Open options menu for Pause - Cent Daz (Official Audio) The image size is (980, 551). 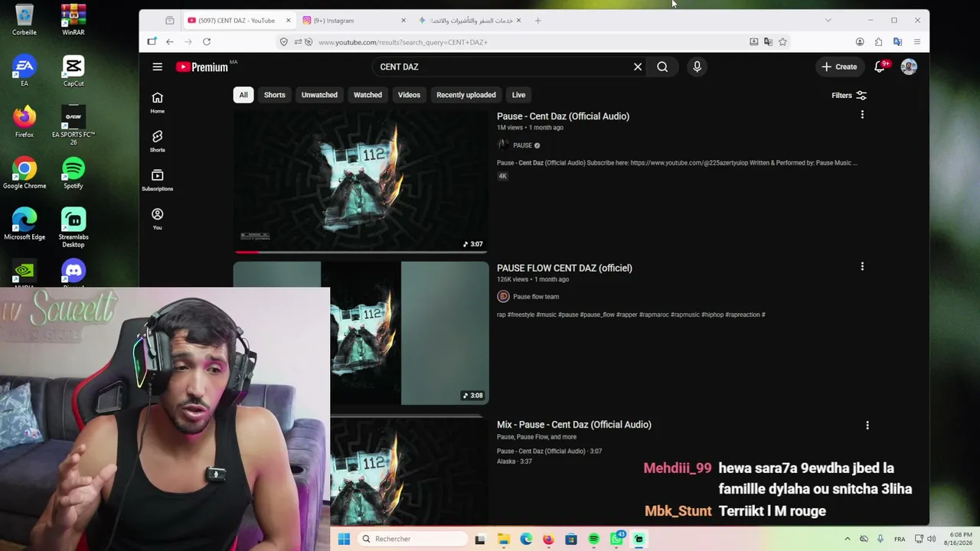click(x=862, y=115)
